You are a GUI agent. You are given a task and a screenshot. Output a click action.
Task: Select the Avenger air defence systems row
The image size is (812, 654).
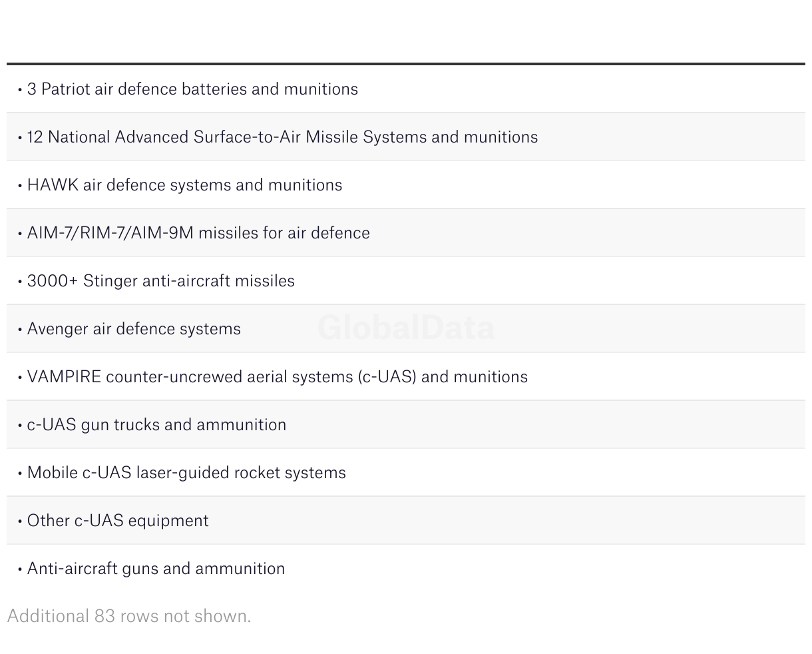[134, 329]
